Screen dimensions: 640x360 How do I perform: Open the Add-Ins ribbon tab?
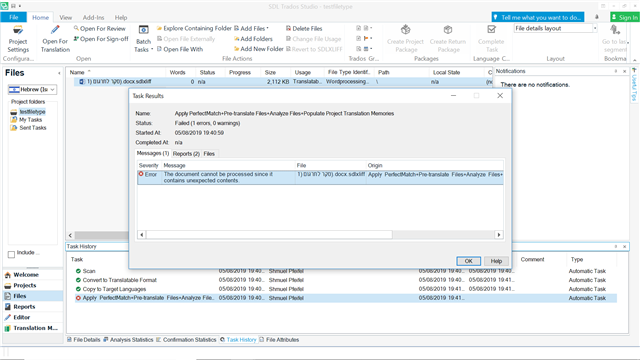[x=93, y=18]
